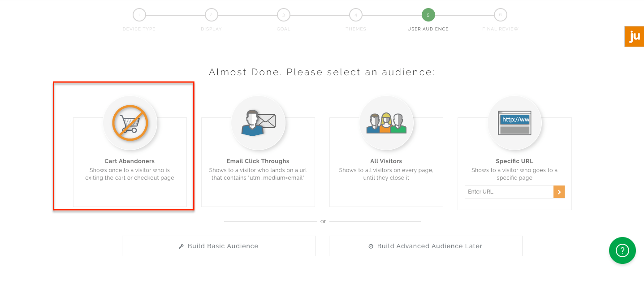The image size is (644, 289).
Task: Open the green help question mark button
Action: [622, 250]
